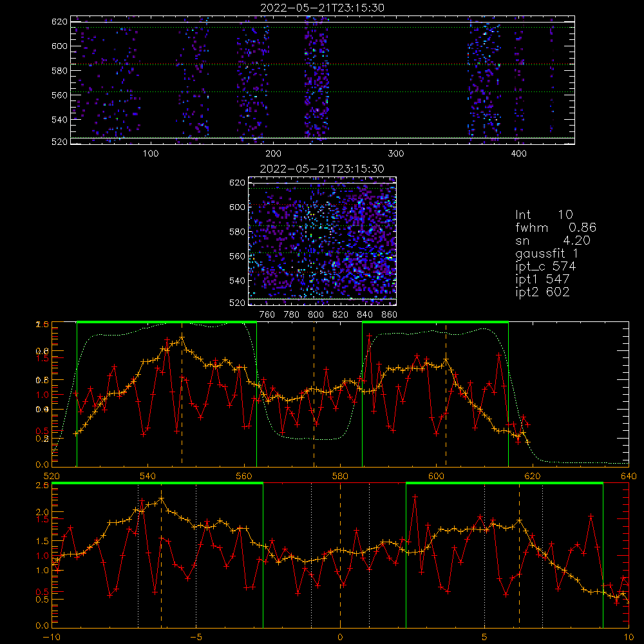Viewport: 644px width, 644px height.
Task: Click x-axis label 640 on the third plot
Action: 629,477
